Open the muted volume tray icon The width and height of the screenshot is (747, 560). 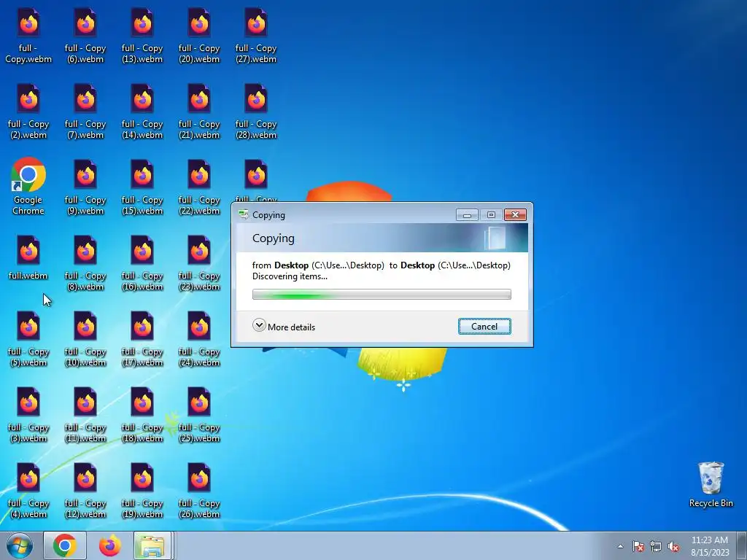(x=673, y=546)
